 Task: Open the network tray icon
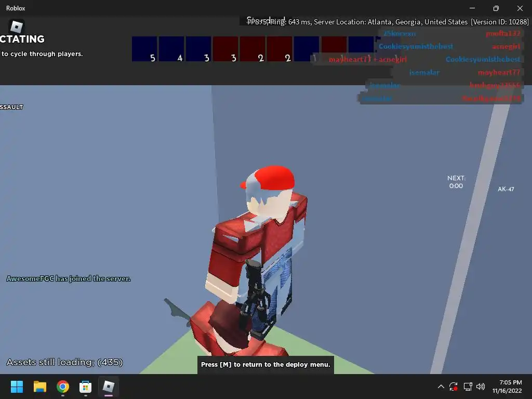(x=468, y=387)
